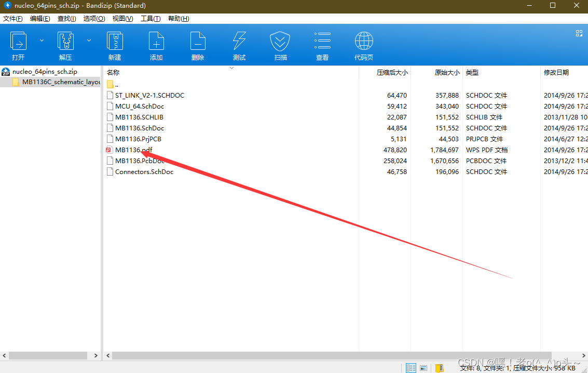Screen dimensions: 588x373
Task: Click the file icon of ST_LINK_V2-1.SCHDOC
Action: 110,95
